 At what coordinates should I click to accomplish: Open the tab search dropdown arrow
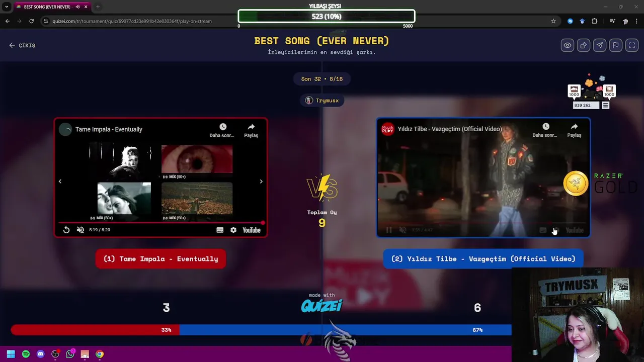coord(6,7)
